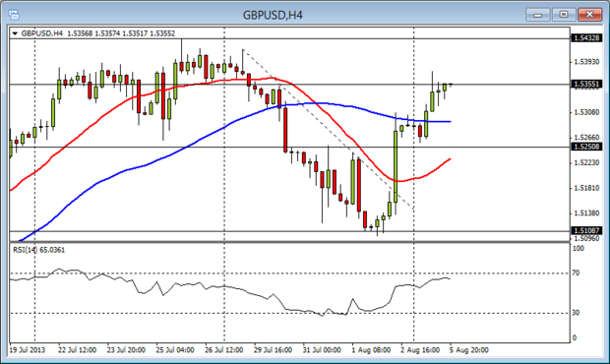The image size is (610, 364).
Task: Click the 2 Aug 16:00 time label
Action: 420,350
